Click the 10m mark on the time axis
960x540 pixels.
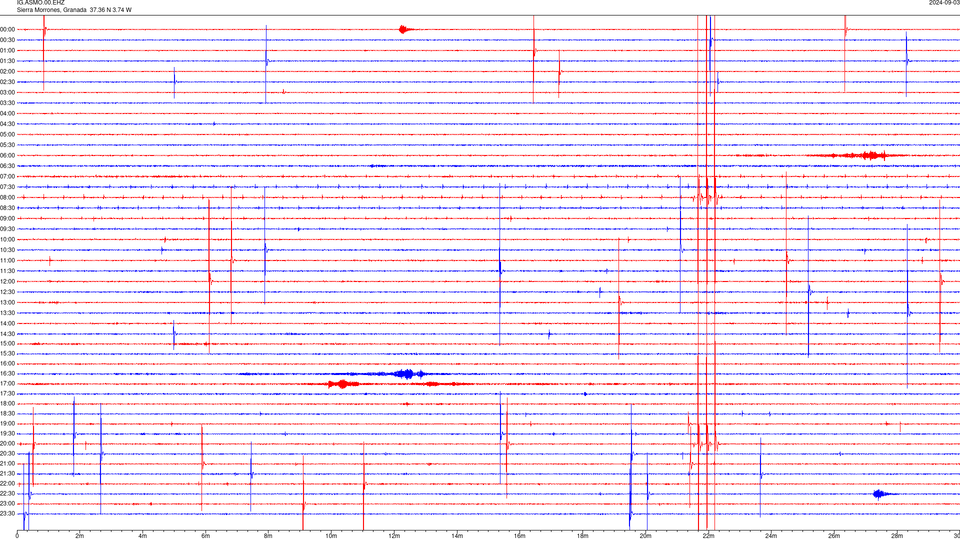pyautogui.click(x=331, y=536)
